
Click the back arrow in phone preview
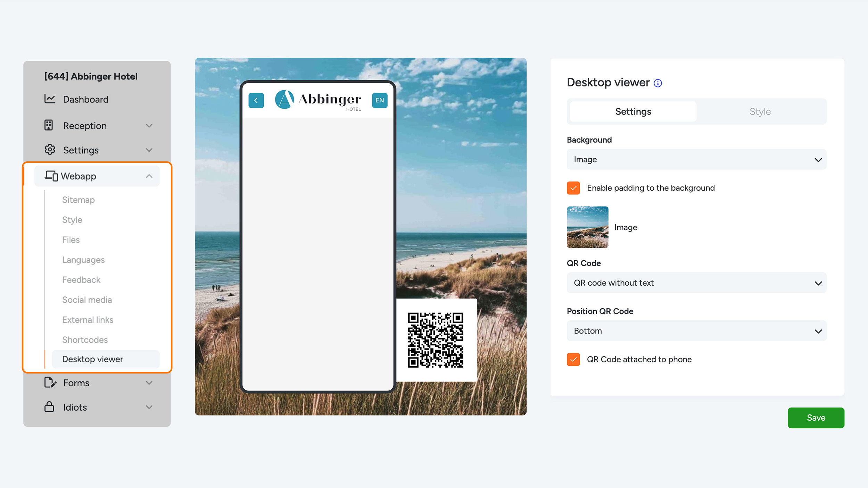coord(256,100)
